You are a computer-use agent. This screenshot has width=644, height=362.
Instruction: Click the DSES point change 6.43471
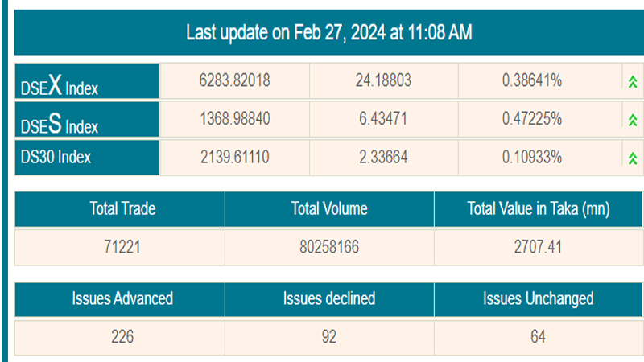point(382,120)
